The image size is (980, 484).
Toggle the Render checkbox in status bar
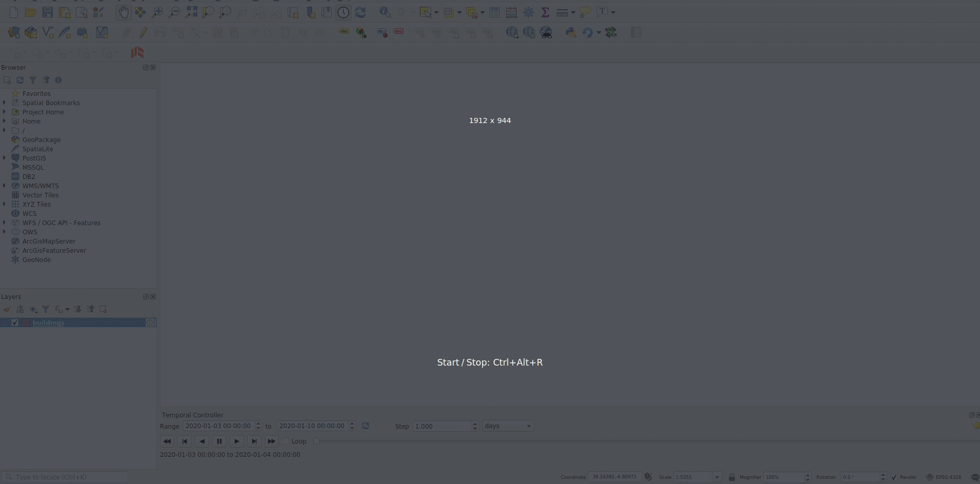point(894,477)
